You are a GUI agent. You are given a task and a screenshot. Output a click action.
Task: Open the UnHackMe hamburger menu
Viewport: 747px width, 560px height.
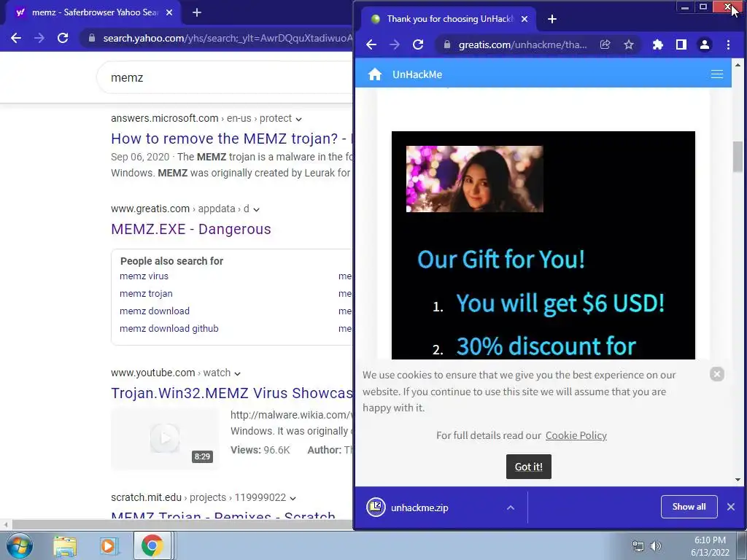(x=717, y=74)
